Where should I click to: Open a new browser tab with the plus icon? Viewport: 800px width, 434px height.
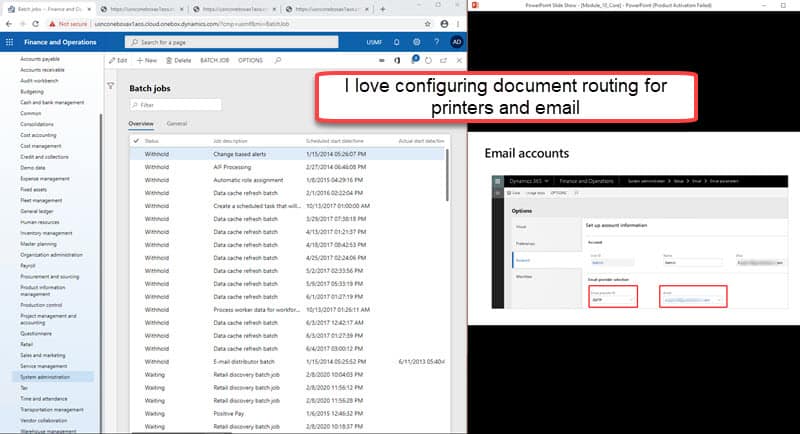coord(383,9)
